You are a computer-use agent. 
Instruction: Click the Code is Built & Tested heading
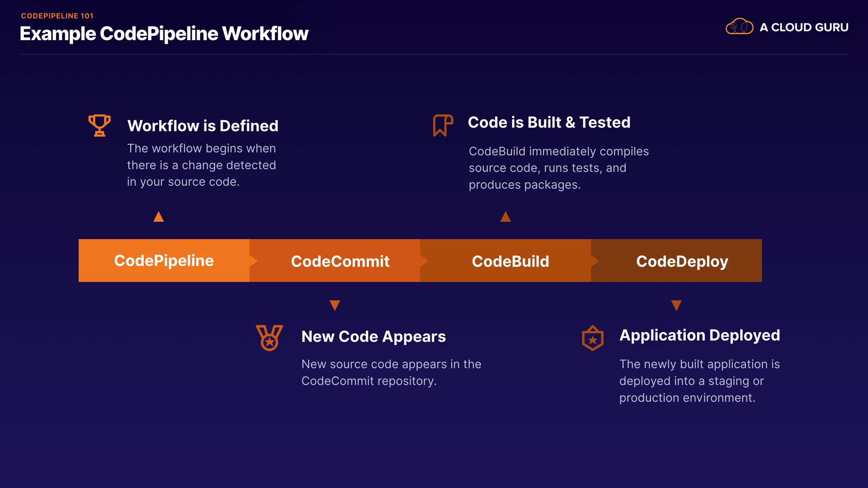point(549,122)
